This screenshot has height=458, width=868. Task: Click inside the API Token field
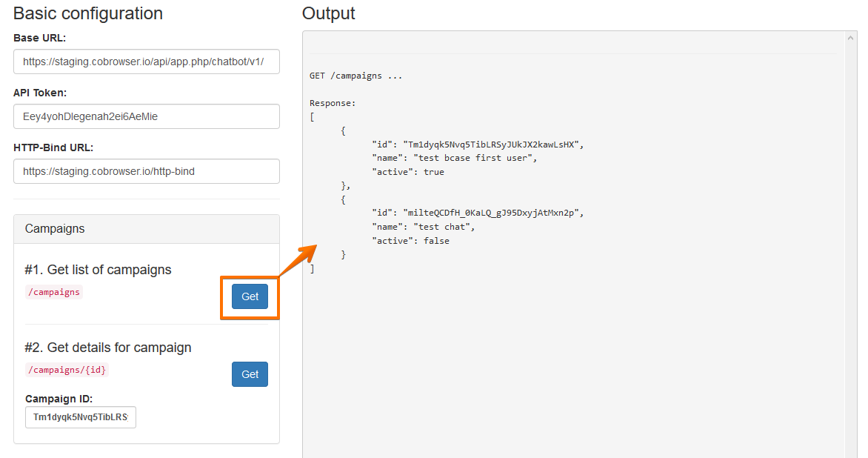(146, 116)
